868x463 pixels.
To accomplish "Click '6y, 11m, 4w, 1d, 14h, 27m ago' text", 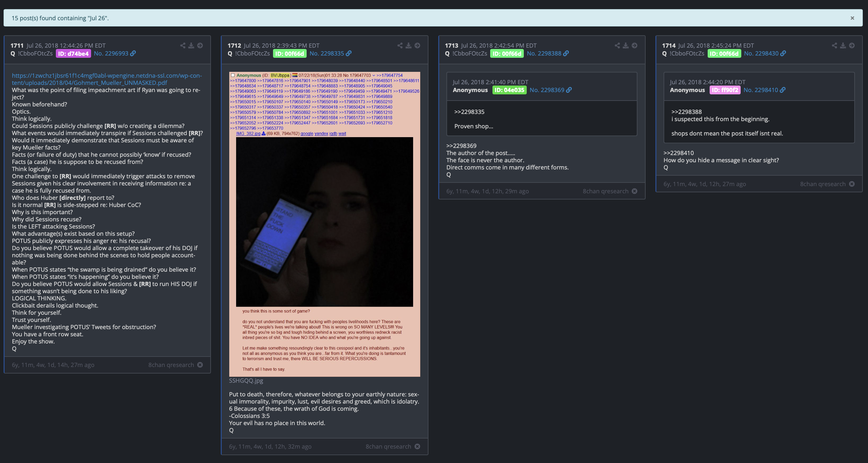I will pos(53,365).
